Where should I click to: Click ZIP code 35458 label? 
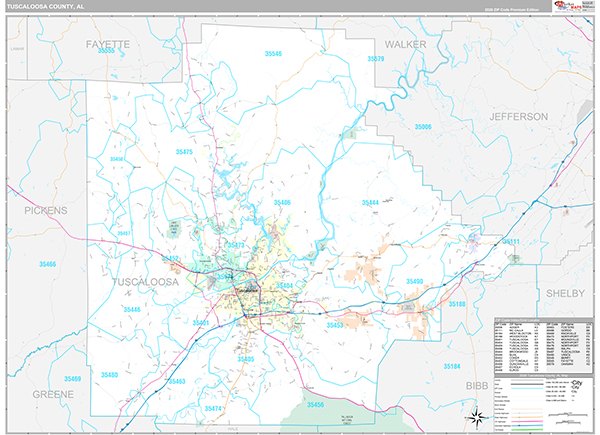116,159
